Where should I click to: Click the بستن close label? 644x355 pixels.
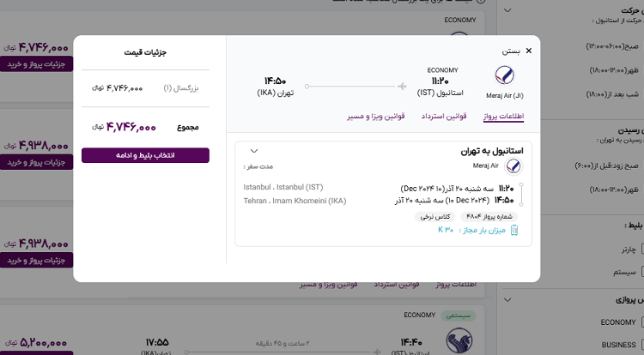(x=511, y=51)
